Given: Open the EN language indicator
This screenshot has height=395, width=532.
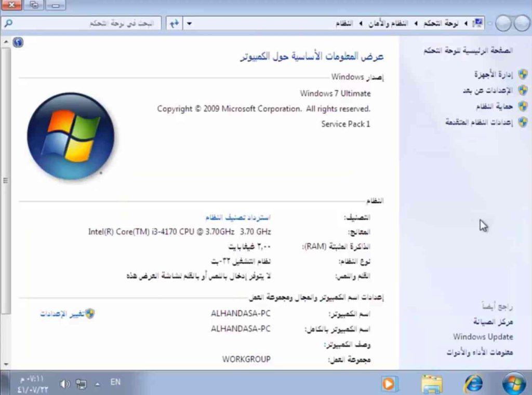Looking at the screenshot, I should [115, 382].
